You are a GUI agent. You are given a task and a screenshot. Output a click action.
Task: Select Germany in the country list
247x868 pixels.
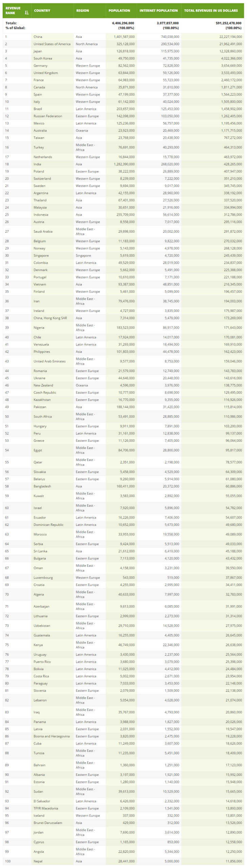coord(40,65)
